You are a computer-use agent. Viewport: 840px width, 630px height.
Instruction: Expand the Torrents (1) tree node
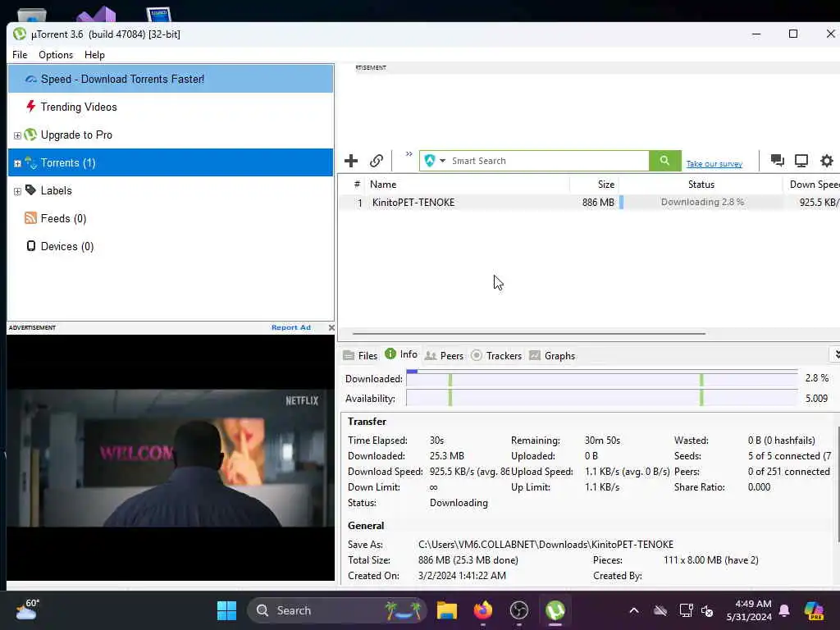[x=17, y=163]
